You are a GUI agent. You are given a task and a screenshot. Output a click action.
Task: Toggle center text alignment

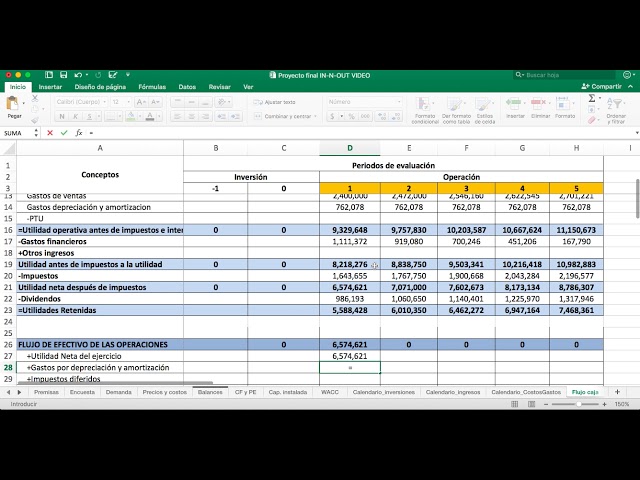(x=191, y=116)
